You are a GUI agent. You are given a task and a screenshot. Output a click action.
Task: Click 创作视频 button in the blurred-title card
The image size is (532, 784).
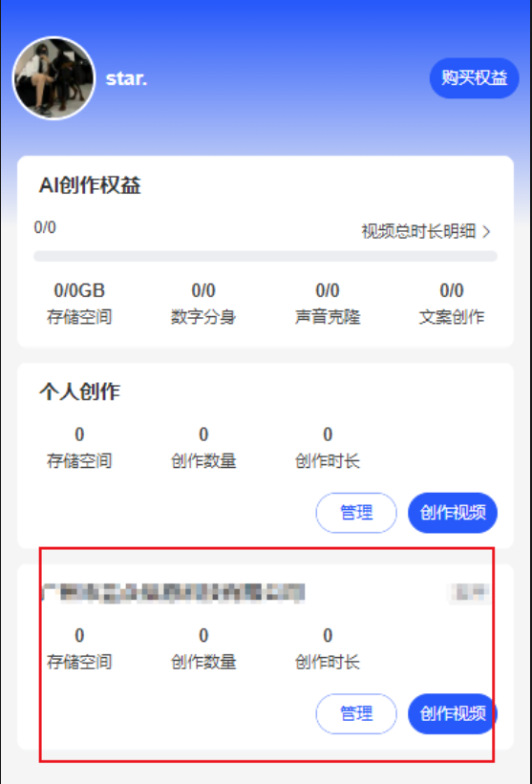click(x=453, y=713)
